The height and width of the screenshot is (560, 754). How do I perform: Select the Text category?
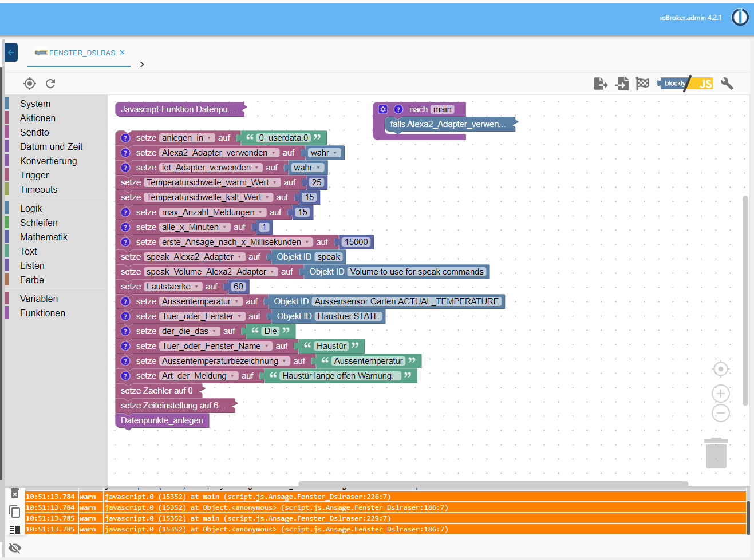point(29,251)
